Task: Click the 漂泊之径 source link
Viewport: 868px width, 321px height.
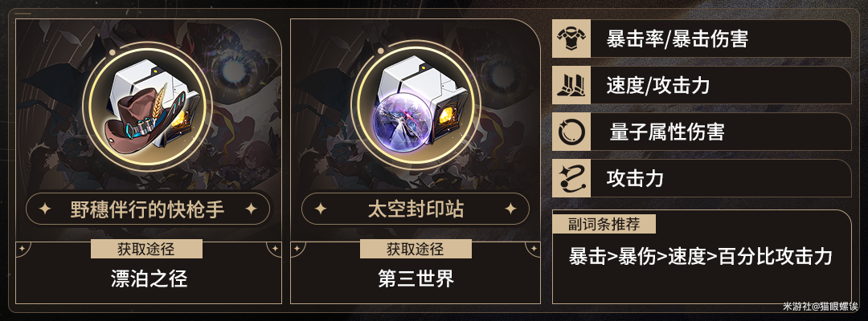Action: [149, 278]
